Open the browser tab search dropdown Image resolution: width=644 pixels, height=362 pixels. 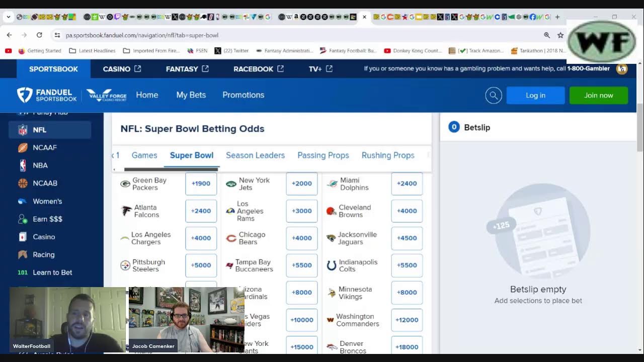(x=8, y=17)
